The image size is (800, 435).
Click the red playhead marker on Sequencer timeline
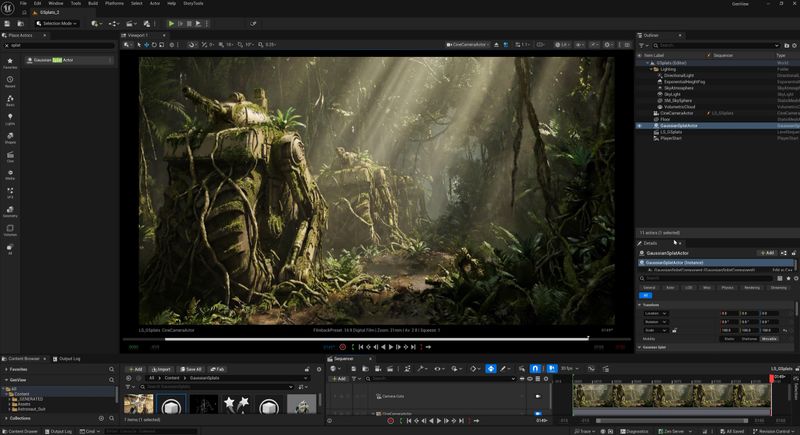tap(771, 378)
